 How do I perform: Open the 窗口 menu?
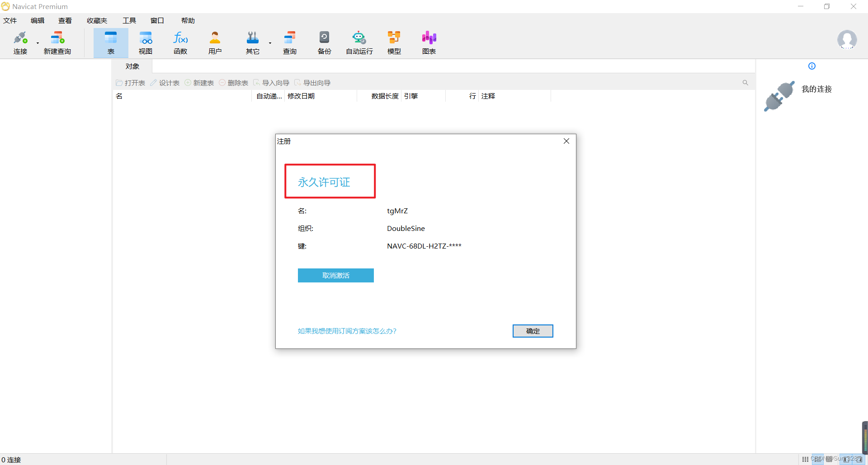(157, 21)
